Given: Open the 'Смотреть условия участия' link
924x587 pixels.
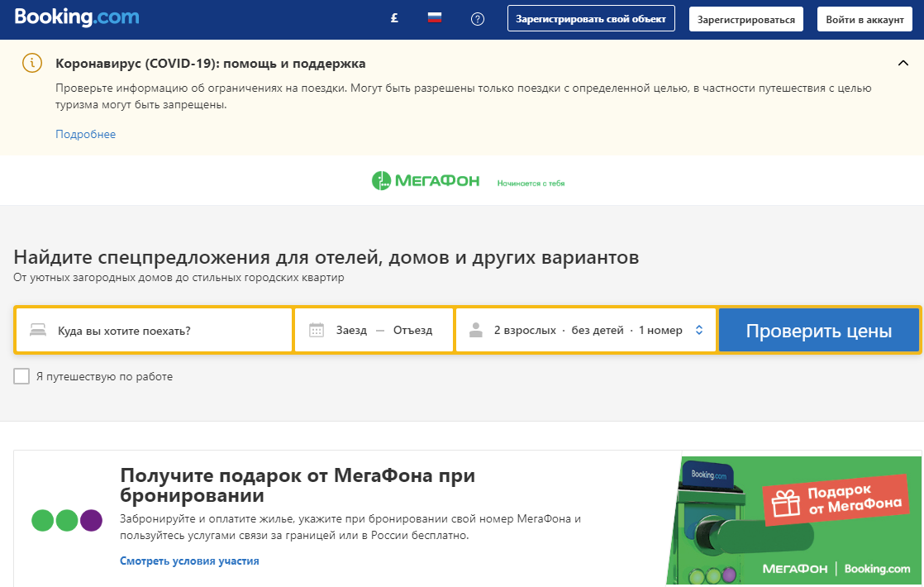Looking at the screenshot, I should (189, 561).
